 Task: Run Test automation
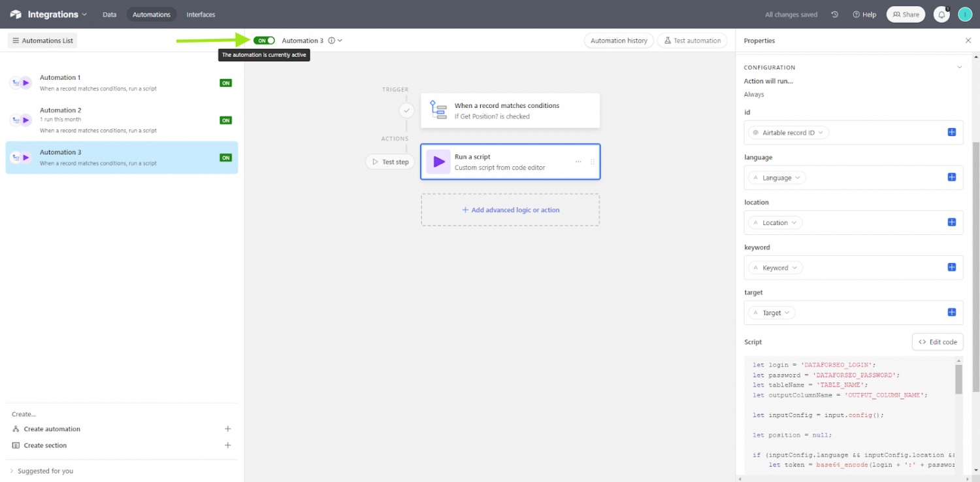(693, 40)
